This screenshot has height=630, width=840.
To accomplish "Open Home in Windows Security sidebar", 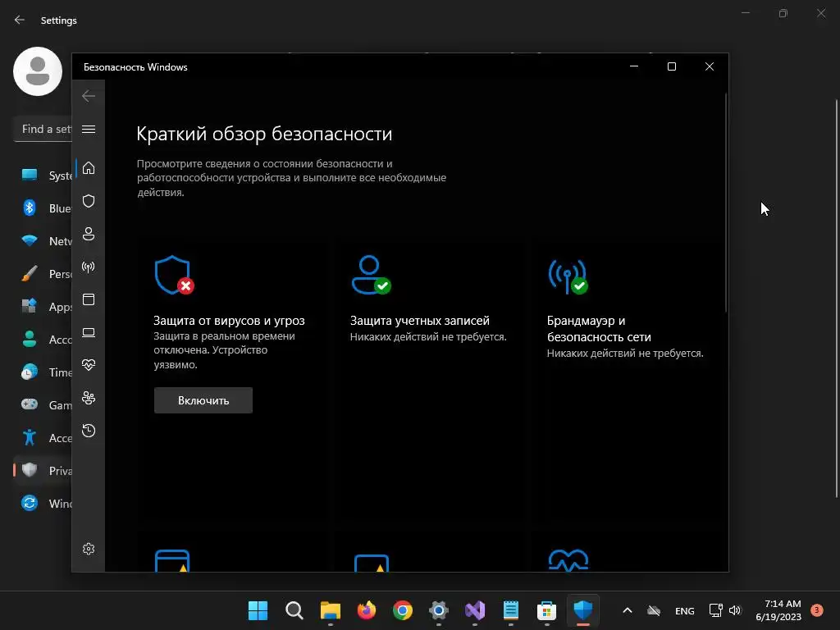I will click(89, 168).
